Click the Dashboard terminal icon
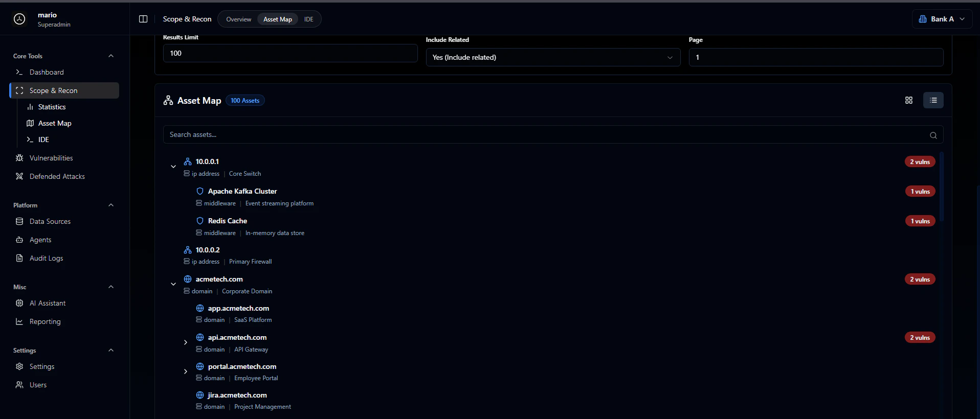This screenshot has width=980, height=419. (x=19, y=72)
